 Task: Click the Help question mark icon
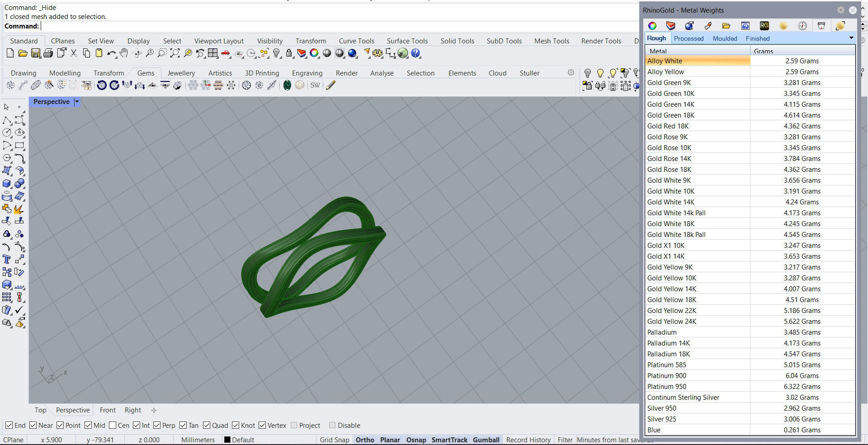click(x=415, y=53)
